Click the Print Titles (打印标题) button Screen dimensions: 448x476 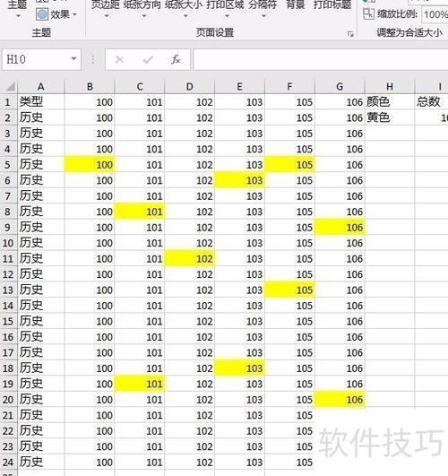coord(332,4)
